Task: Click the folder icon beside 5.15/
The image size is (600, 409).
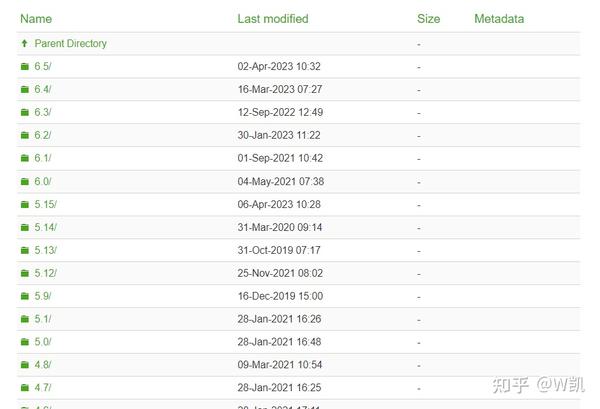Action: click(x=25, y=205)
